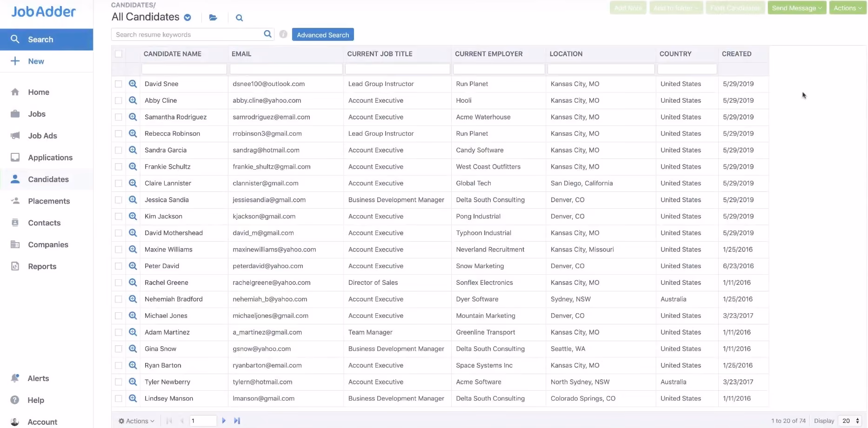Screen dimensions: 868x428
Task: Open the Send Message dropdown
Action: (797, 8)
